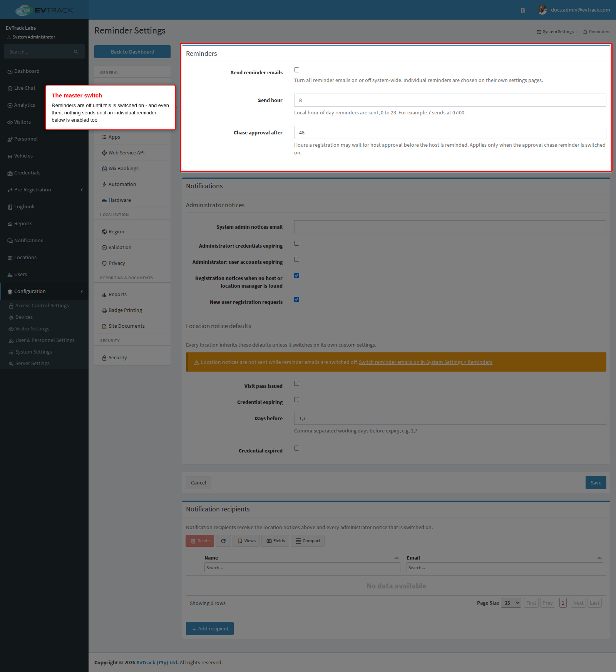
Task: Open docs.admin@evtrack.com user menu
Action: click(574, 10)
